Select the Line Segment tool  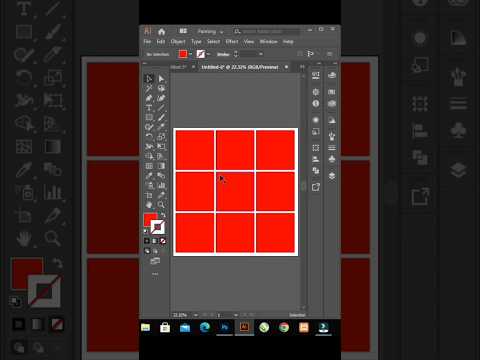tap(161, 108)
